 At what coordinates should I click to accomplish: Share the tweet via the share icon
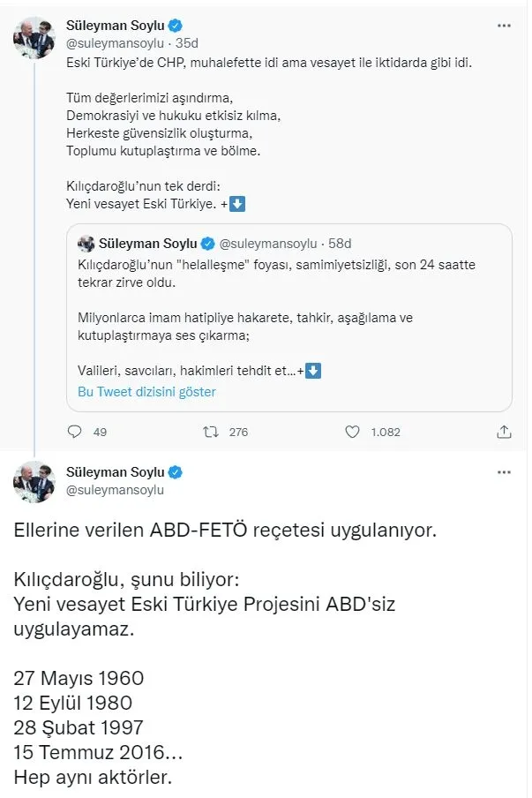coord(504,432)
